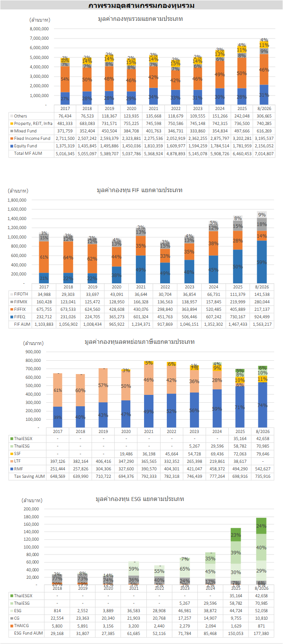
Task: Select chart title มูลค่ากองทุน ESG แยกตามประเภท
Action: coord(140,499)
